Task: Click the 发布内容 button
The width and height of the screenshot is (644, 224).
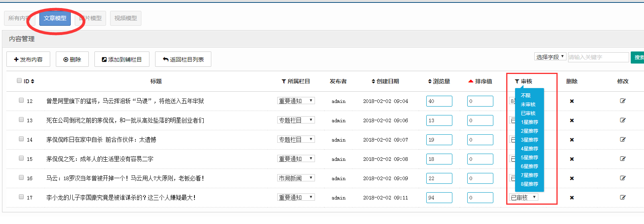Action: [28, 59]
